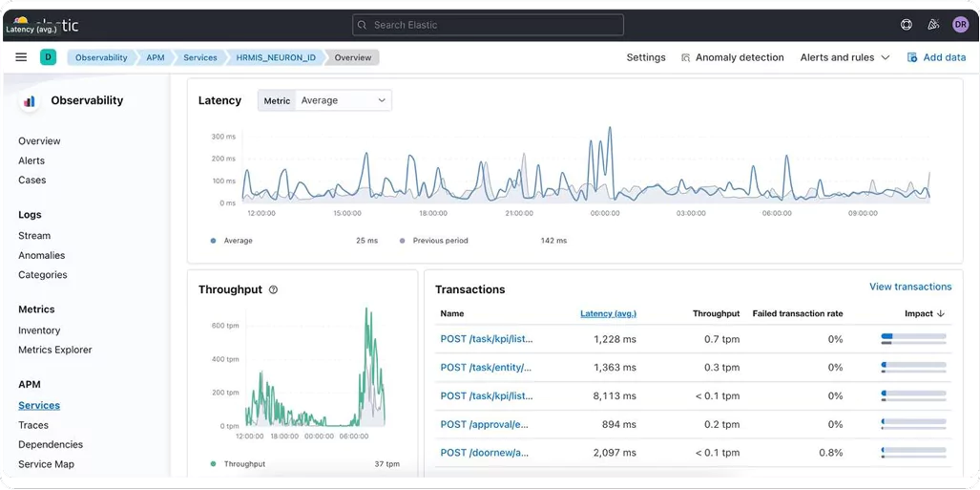Click the Observability logo icon in sidebar
This screenshot has height=490, width=980.
30,101
